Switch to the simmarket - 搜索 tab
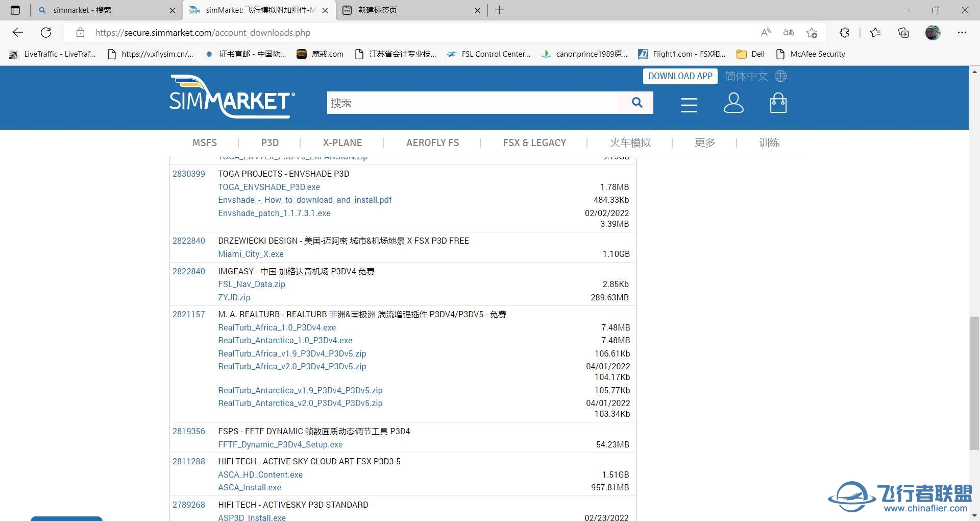The width and height of the screenshot is (980, 521). click(x=107, y=10)
